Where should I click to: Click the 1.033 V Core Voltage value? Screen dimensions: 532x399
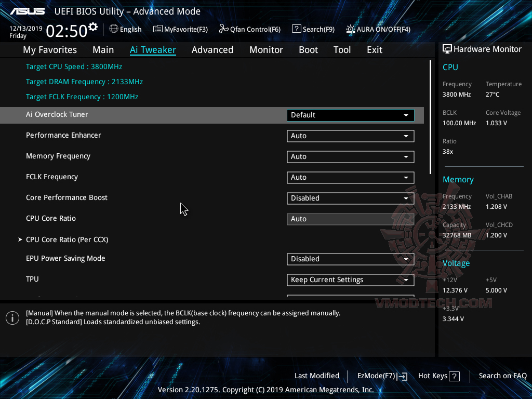coord(496,123)
